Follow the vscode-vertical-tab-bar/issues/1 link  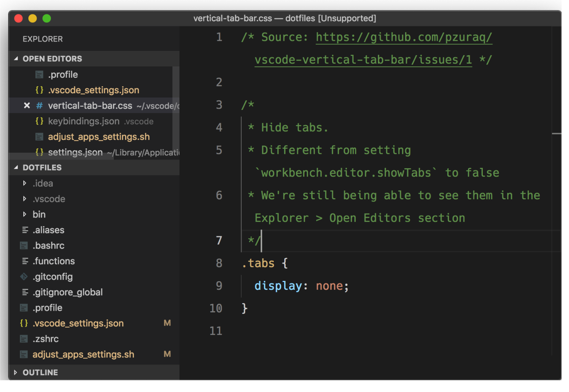click(363, 60)
